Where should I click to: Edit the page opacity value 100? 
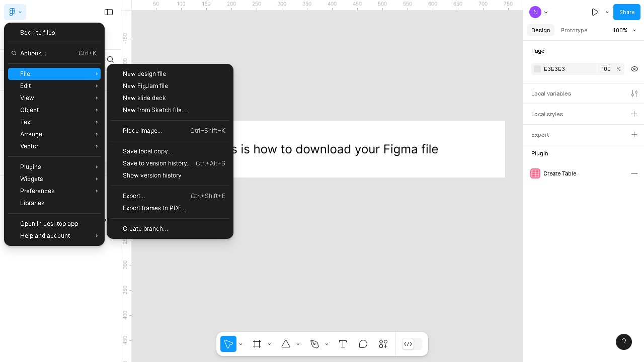(606, 69)
